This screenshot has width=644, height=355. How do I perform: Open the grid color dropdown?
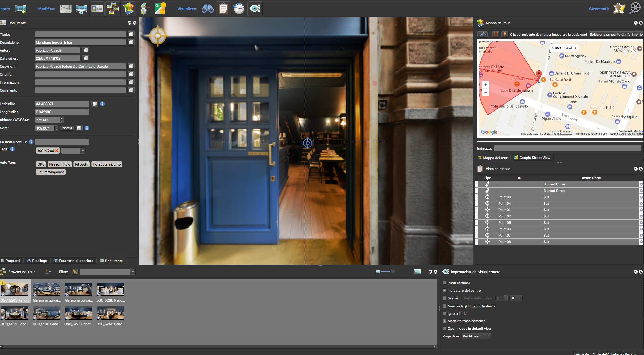(x=516, y=298)
